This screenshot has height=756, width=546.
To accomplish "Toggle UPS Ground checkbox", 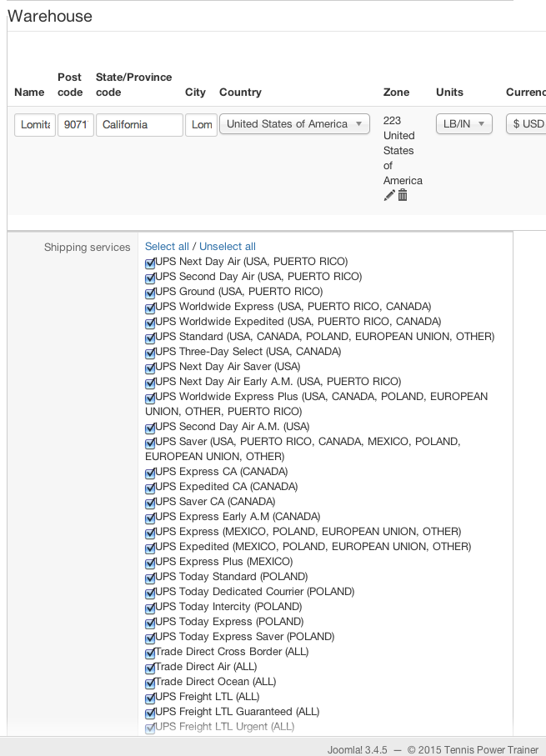I will coord(150,293).
